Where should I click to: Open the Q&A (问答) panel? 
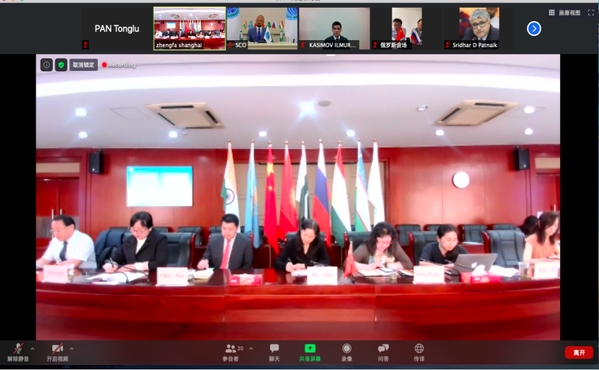383,352
